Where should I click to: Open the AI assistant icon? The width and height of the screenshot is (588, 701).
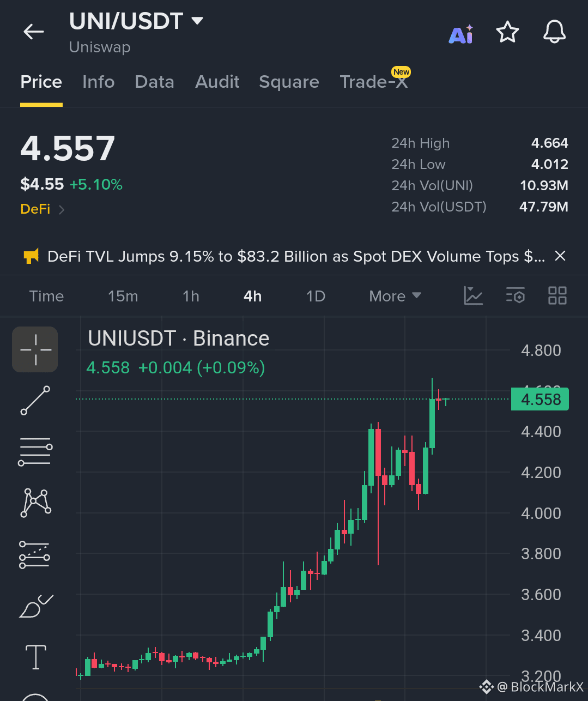point(461,34)
